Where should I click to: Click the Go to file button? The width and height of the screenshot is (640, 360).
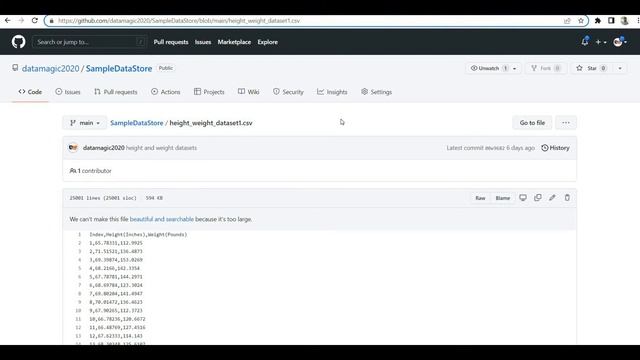pos(532,123)
